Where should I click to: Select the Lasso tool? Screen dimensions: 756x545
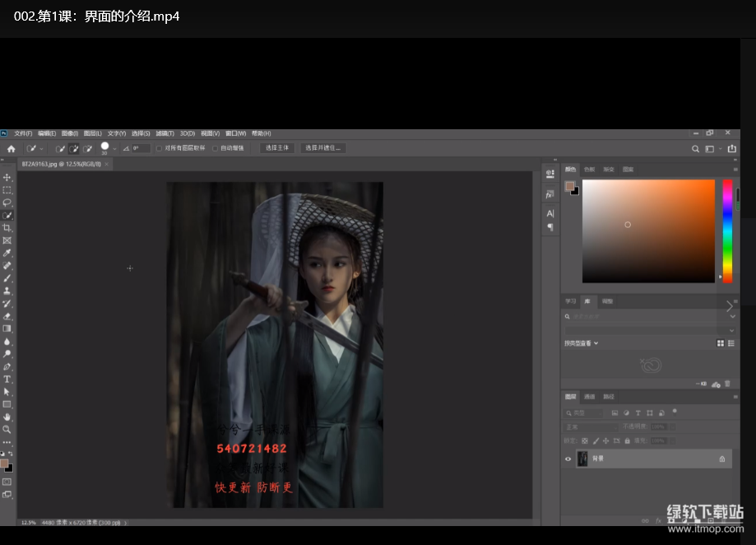pos(7,203)
